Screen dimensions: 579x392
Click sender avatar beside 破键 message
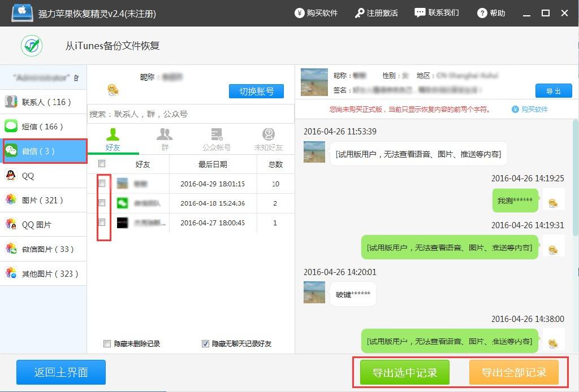coord(314,292)
